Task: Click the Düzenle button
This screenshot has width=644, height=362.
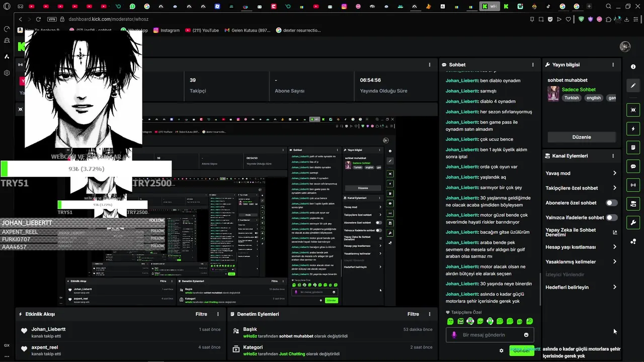Action: (x=582, y=137)
